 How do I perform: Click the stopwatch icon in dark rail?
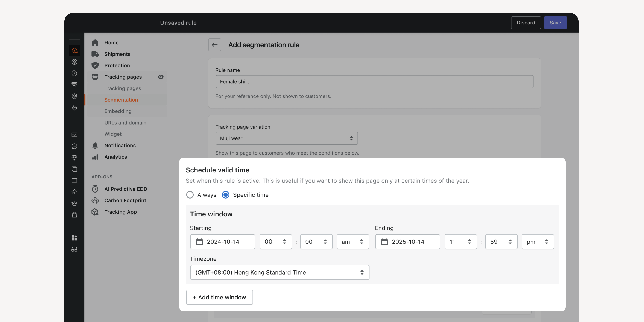click(x=74, y=73)
